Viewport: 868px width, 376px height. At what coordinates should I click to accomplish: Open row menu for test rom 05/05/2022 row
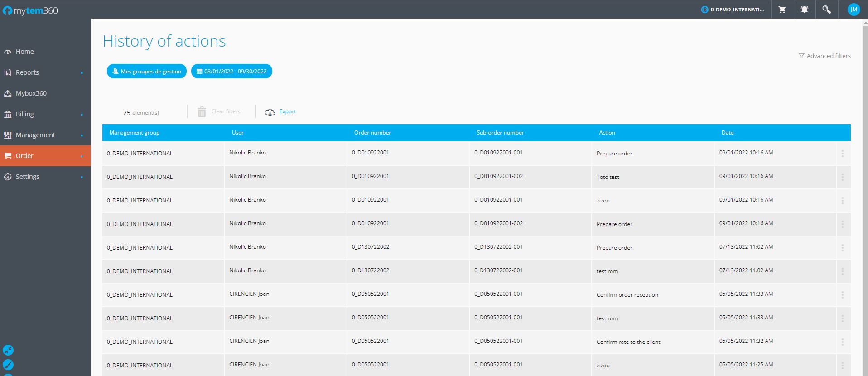pos(843,318)
